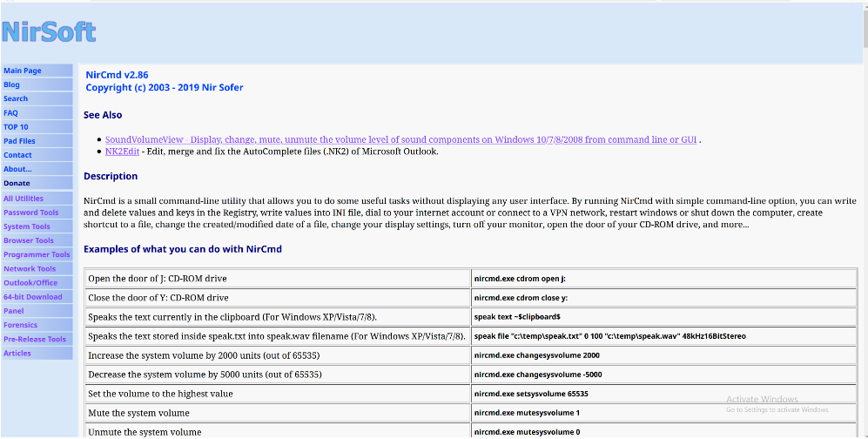Click 'nircmd.exe mutesysvolume 0' cell

pyautogui.click(x=663, y=431)
